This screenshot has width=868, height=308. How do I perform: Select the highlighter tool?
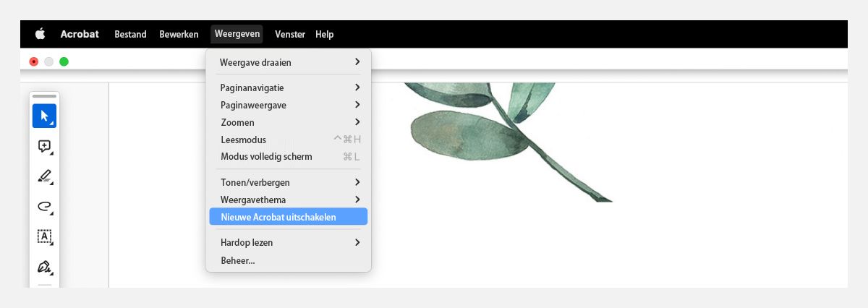click(x=44, y=176)
